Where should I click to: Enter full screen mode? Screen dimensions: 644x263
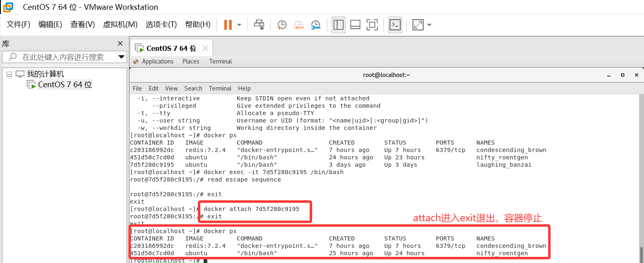pos(372,25)
